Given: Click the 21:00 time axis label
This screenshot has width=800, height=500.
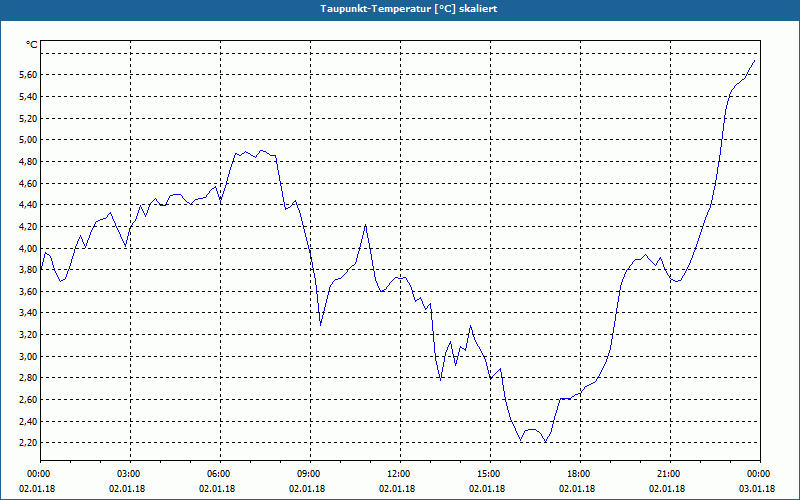Looking at the screenshot, I should pos(670,474).
